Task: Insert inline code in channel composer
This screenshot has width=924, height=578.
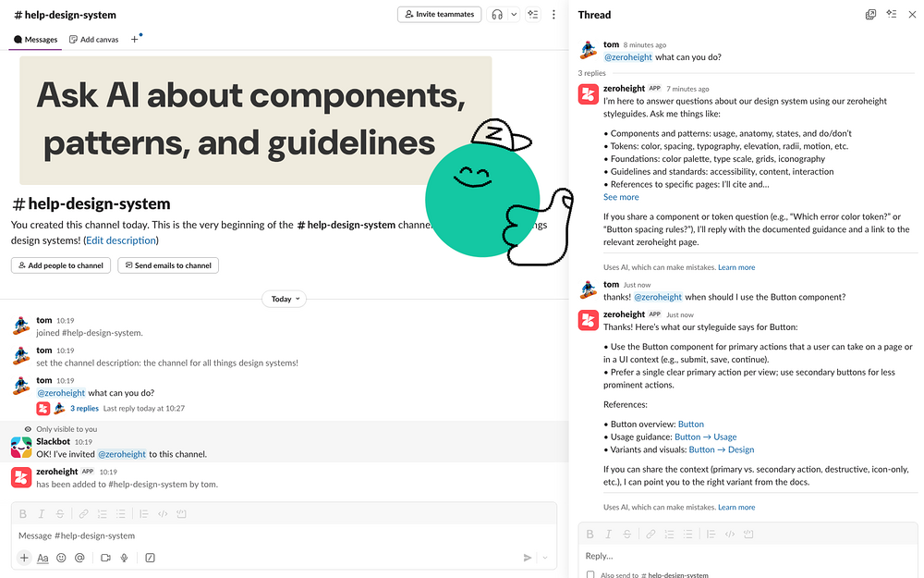Action: click(x=163, y=513)
